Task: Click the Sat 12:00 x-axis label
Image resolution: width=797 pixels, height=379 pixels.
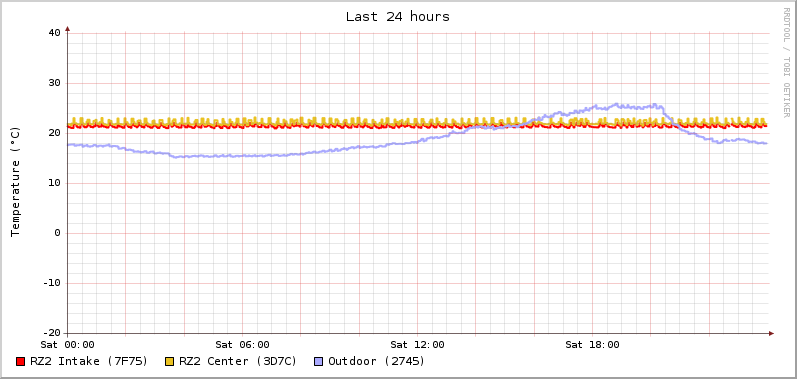Action: [x=417, y=344]
